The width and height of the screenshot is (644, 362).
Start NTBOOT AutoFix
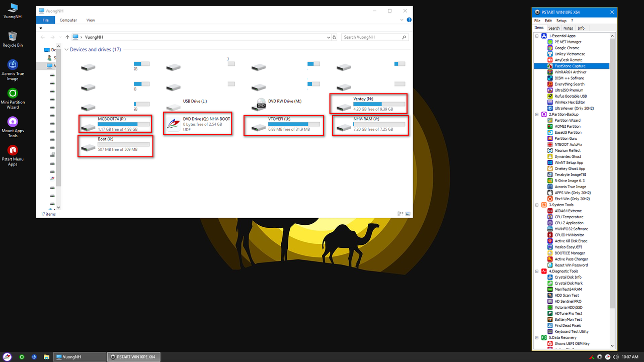568,144
